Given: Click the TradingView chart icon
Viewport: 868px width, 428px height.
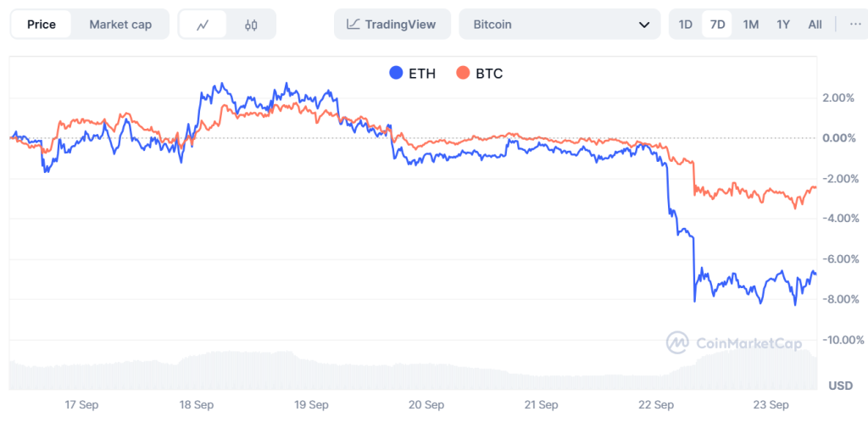Looking at the screenshot, I should tap(353, 25).
